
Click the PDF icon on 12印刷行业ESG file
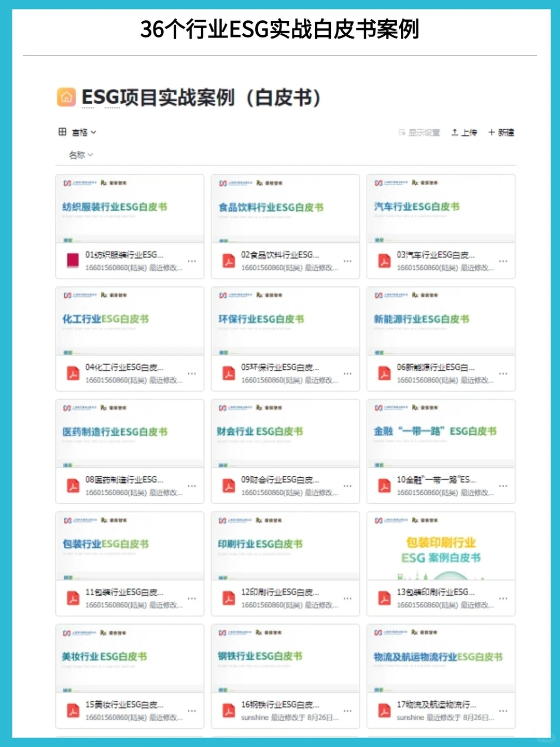point(228,598)
